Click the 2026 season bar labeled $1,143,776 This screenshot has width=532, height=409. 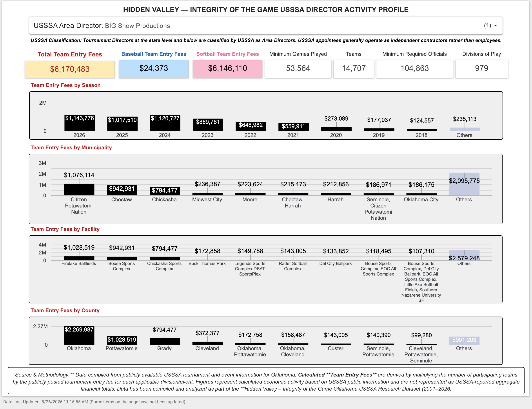[x=79, y=123]
